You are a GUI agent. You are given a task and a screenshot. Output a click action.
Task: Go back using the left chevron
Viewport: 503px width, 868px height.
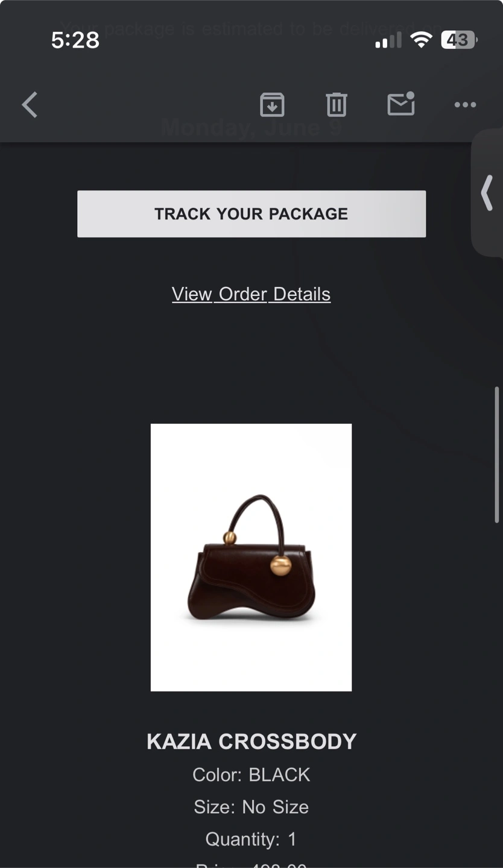(30, 105)
